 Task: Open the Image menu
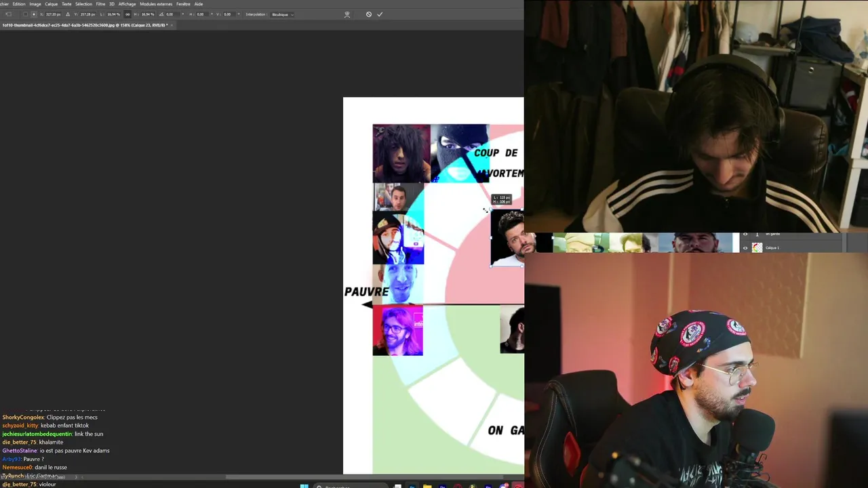[35, 4]
